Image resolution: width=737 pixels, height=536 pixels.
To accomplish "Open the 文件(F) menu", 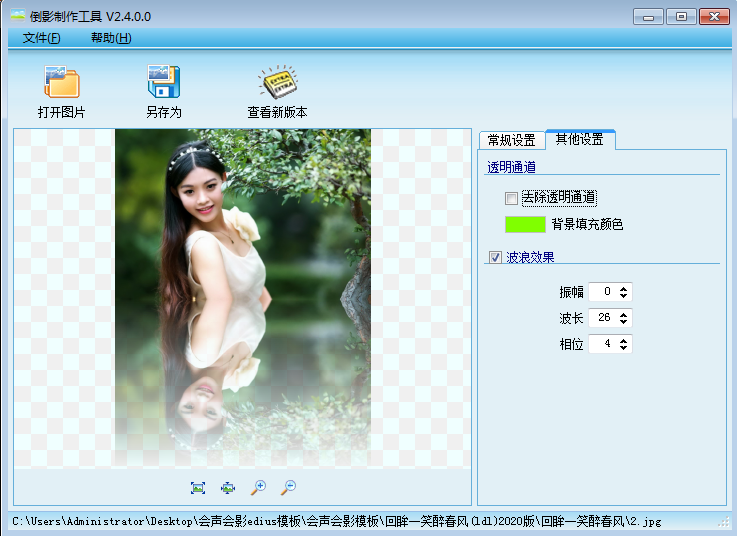I will (41, 38).
